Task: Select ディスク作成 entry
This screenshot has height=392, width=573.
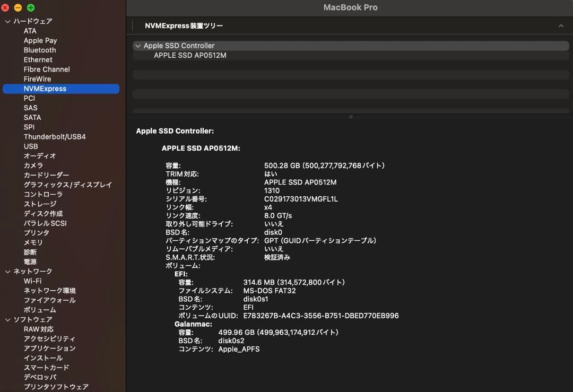Action: click(43, 213)
